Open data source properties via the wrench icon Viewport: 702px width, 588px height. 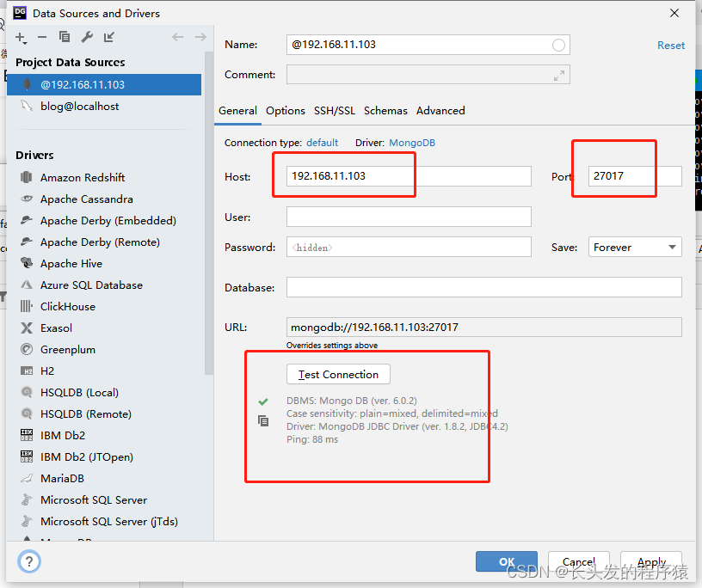[87, 38]
